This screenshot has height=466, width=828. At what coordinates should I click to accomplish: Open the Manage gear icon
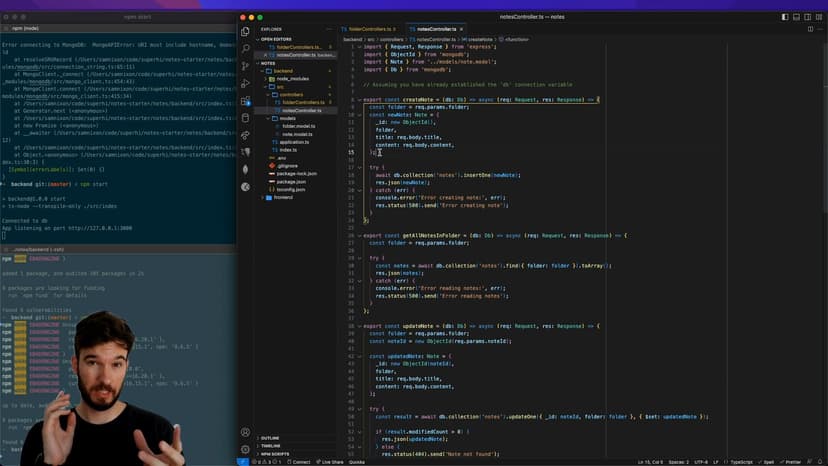pos(245,449)
